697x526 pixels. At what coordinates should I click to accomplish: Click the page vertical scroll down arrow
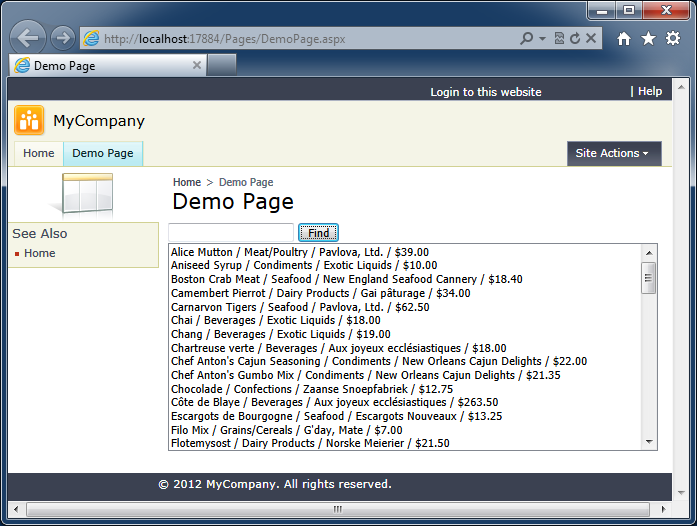(681, 492)
